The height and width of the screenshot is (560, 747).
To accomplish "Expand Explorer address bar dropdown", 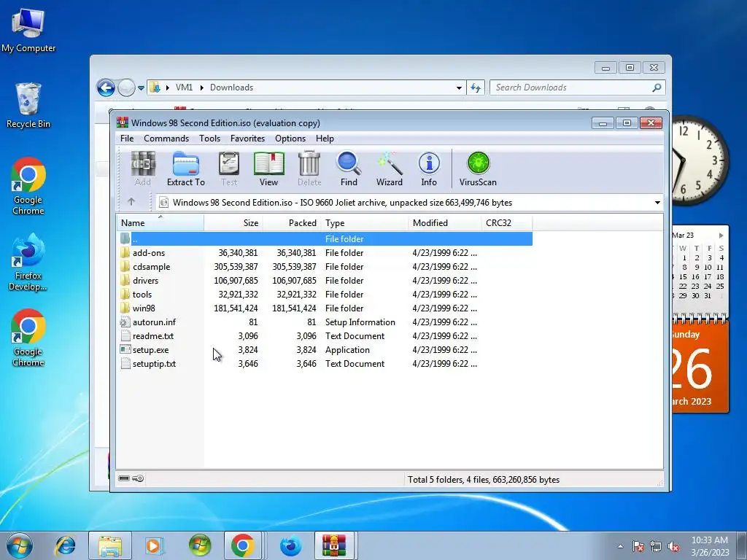I will coord(459,88).
